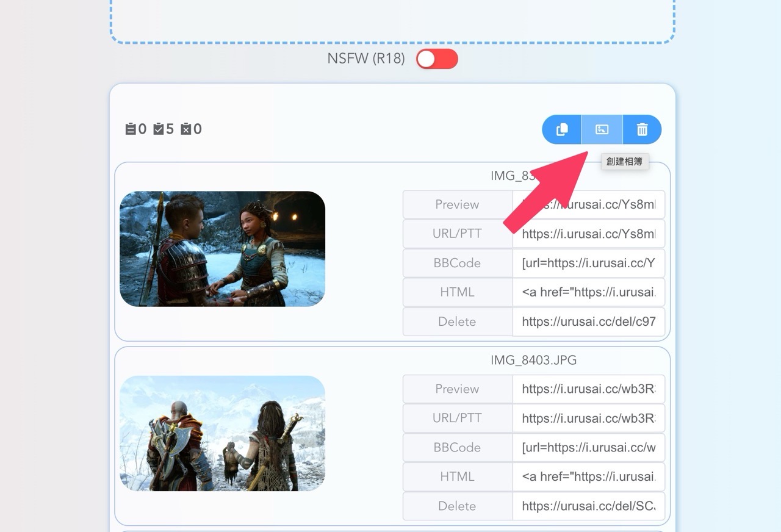Viewport: 781px width, 532px height.
Task: Select first image's Preview URL field
Action: point(589,204)
